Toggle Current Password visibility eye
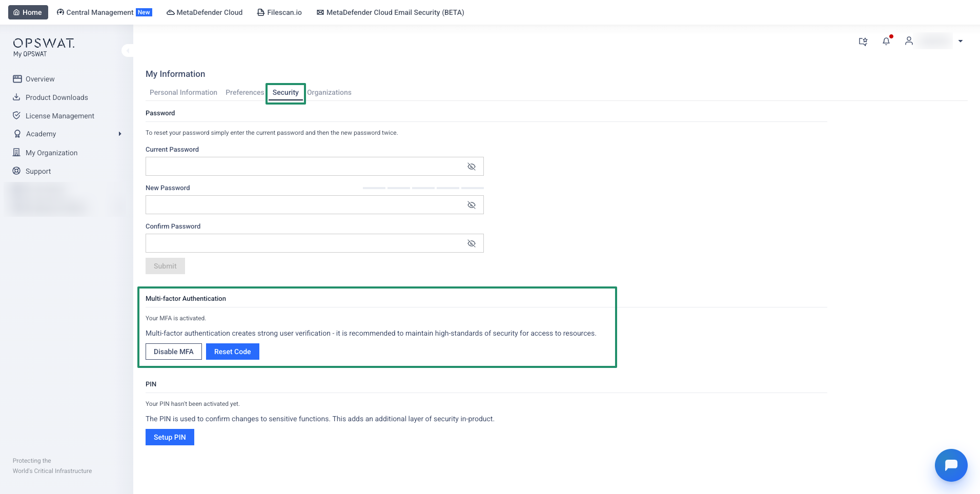 point(472,167)
